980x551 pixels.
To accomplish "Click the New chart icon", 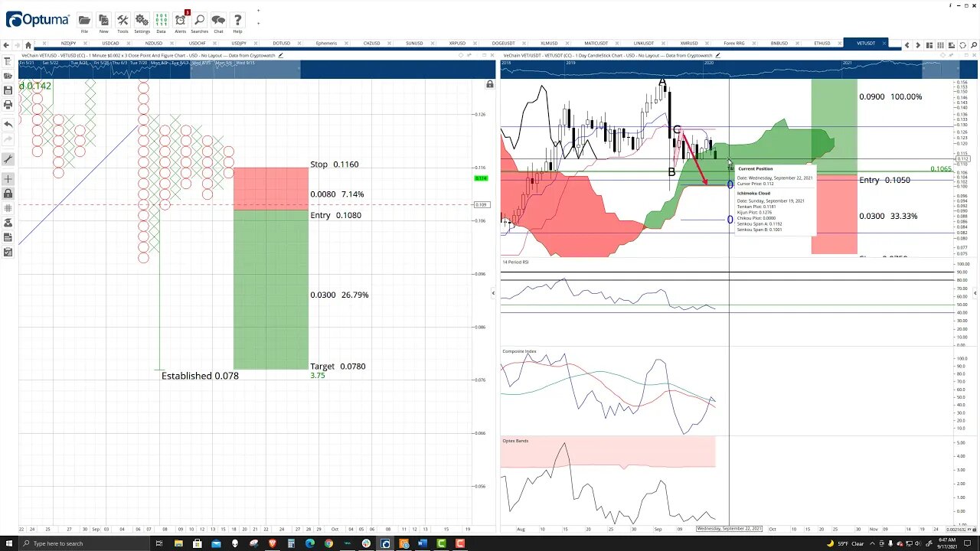I will [x=103, y=20].
